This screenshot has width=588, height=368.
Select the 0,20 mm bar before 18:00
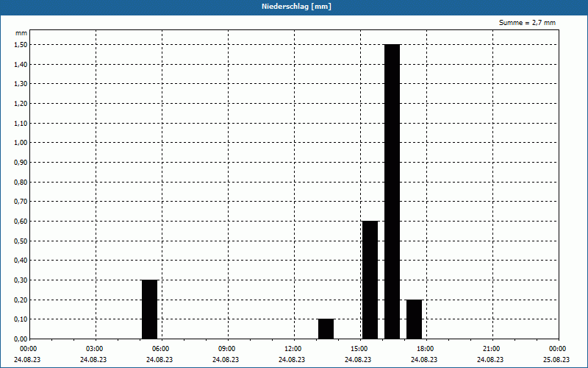[415, 319]
